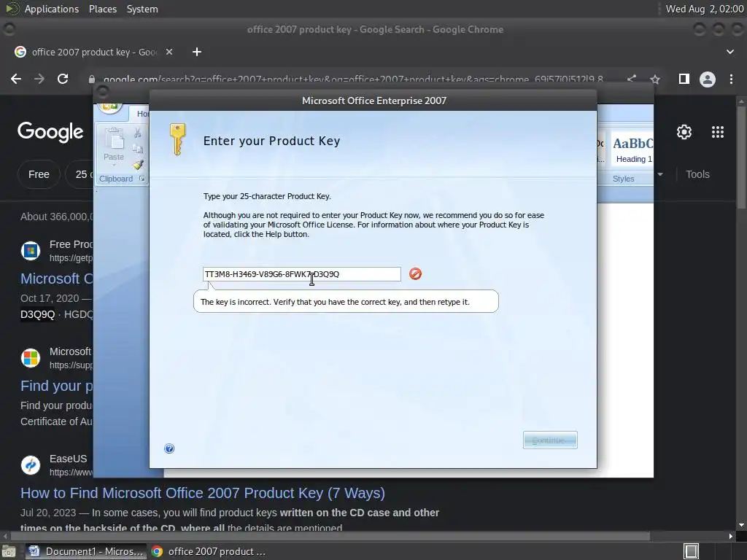747x560 pixels.
Task: Click the clock showing Wed Aug 2
Action: (x=704, y=9)
